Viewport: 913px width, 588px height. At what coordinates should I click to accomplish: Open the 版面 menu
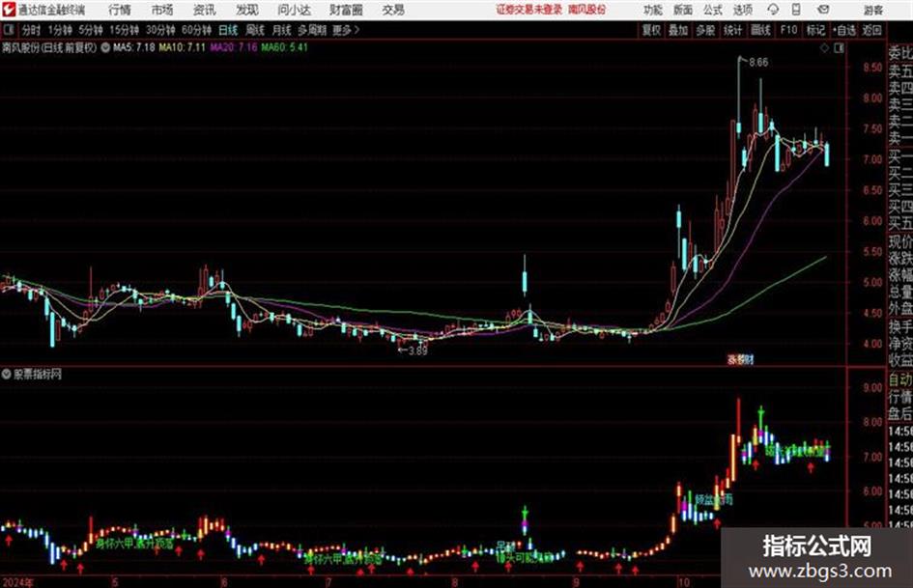point(683,10)
